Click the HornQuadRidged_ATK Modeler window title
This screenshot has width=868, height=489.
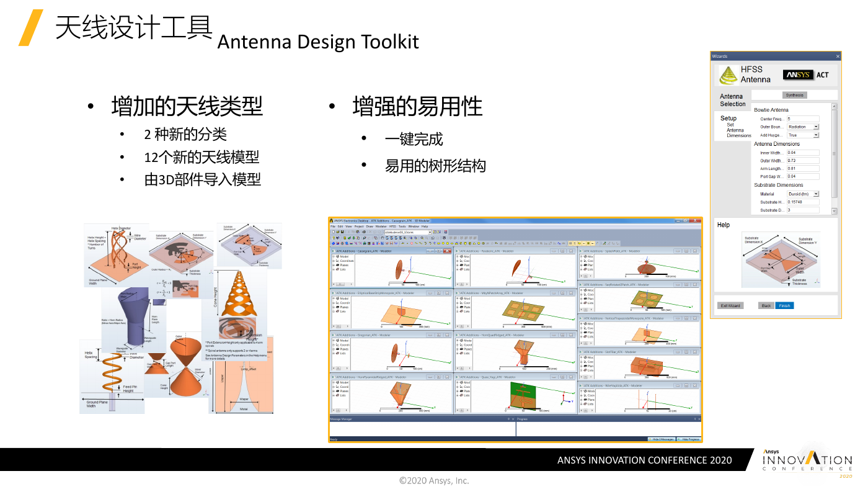point(493,335)
